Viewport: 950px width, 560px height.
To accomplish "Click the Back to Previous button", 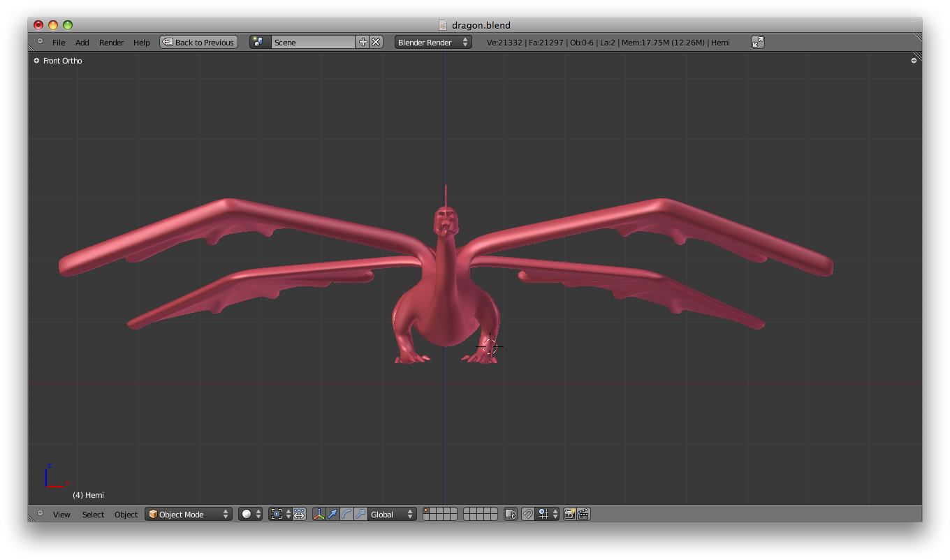I will tap(198, 42).
